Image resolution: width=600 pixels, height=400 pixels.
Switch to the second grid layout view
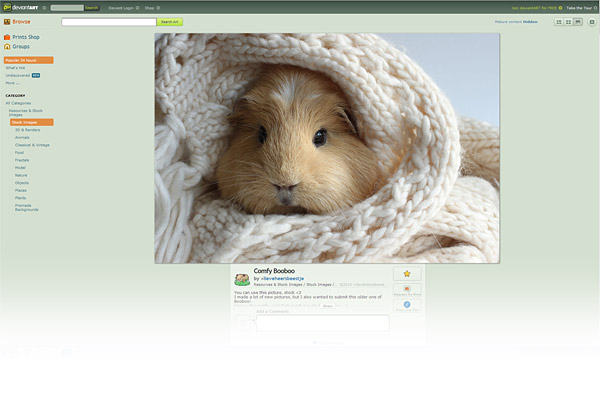[x=568, y=21]
